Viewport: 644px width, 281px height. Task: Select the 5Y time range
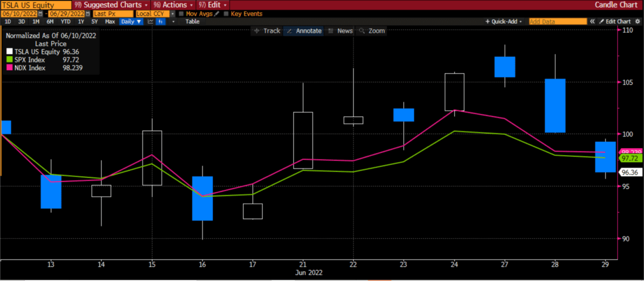(95, 21)
